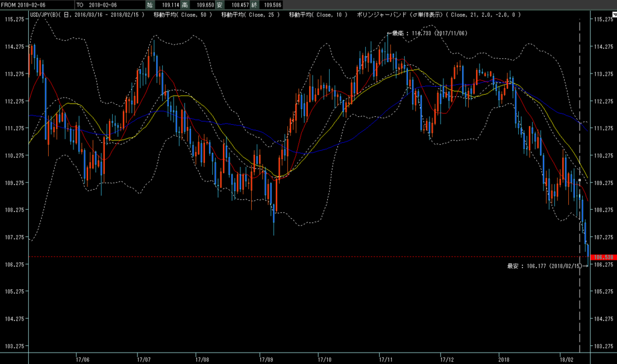The image size is (617, 364).
Task: Click the ボリンジャーバンド indicator legend
Action: 439,14
